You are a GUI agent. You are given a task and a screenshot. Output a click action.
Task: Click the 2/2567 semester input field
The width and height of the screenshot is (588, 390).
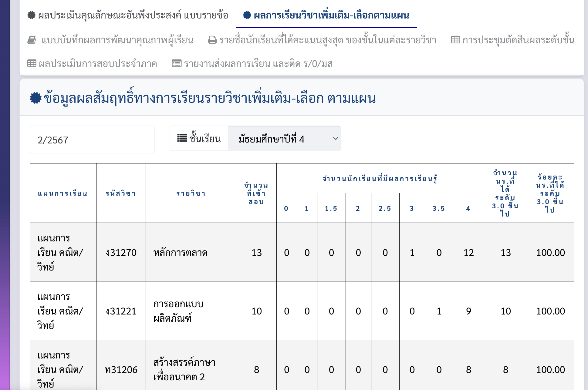click(x=92, y=140)
